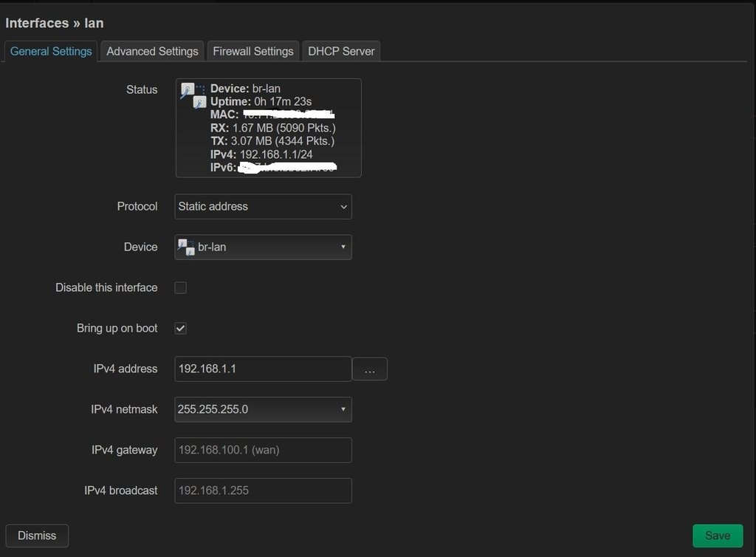Click the IPv4 broadcast input box
The height and width of the screenshot is (557, 756).
coord(263,491)
